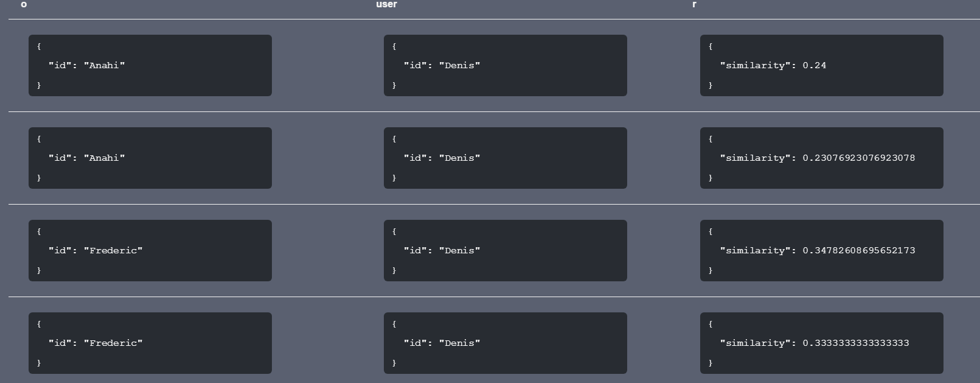980x383 pixels.
Task: Click the 'r' column header
Action: 694,4
